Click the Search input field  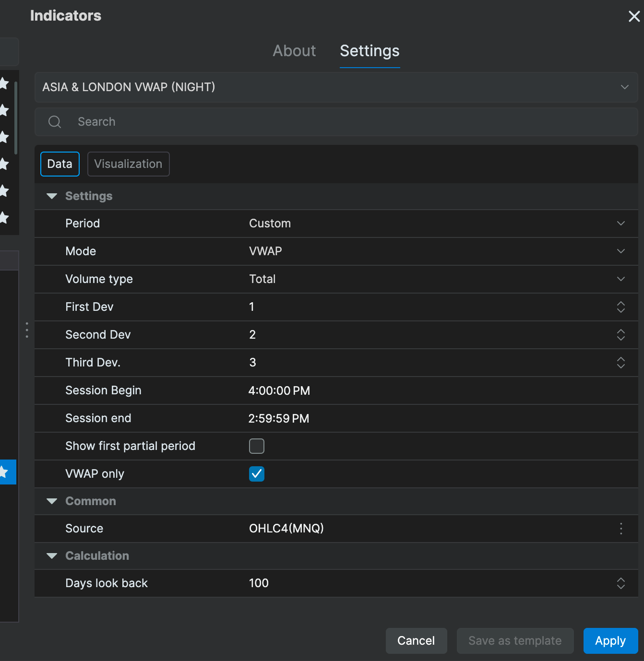pos(336,121)
